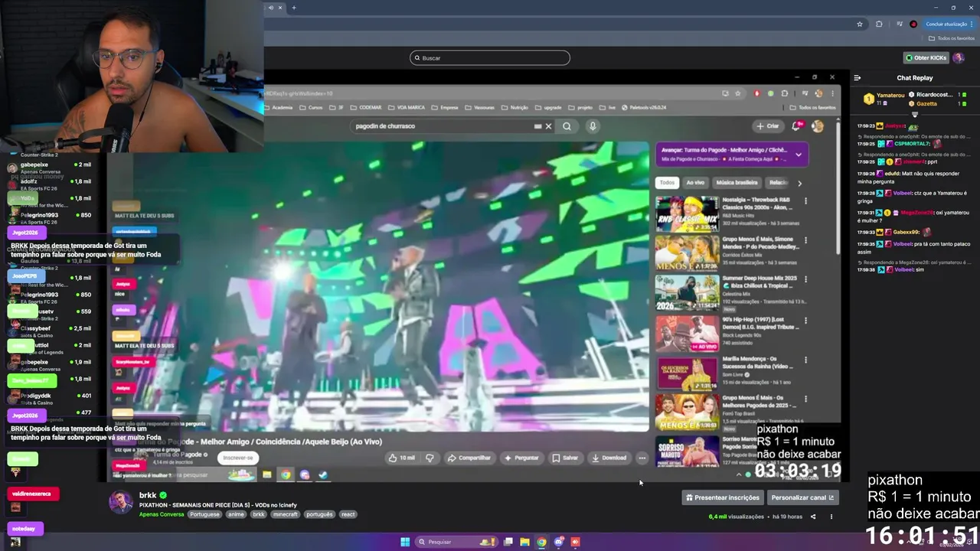
Task: Select the Ao vivo filter chip
Action: [695, 183]
